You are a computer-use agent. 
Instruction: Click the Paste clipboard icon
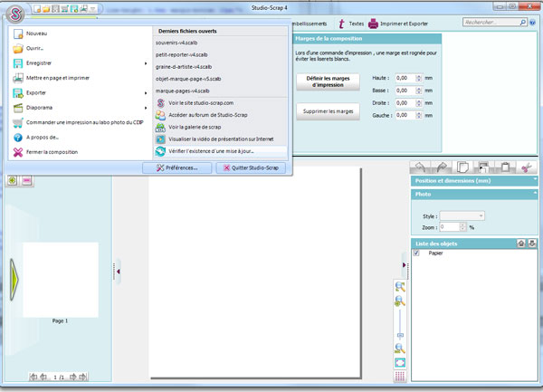click(x=505, y=167)
